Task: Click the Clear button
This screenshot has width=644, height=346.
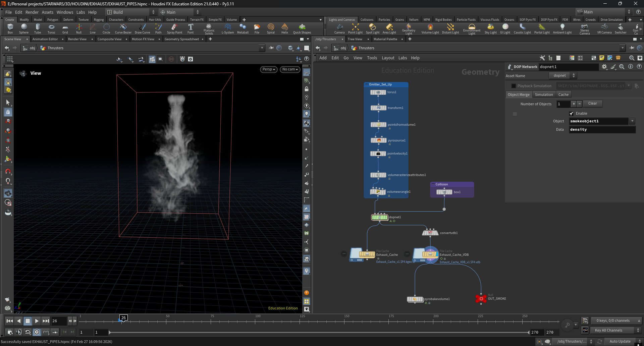Action: click(x=593, y=104)
